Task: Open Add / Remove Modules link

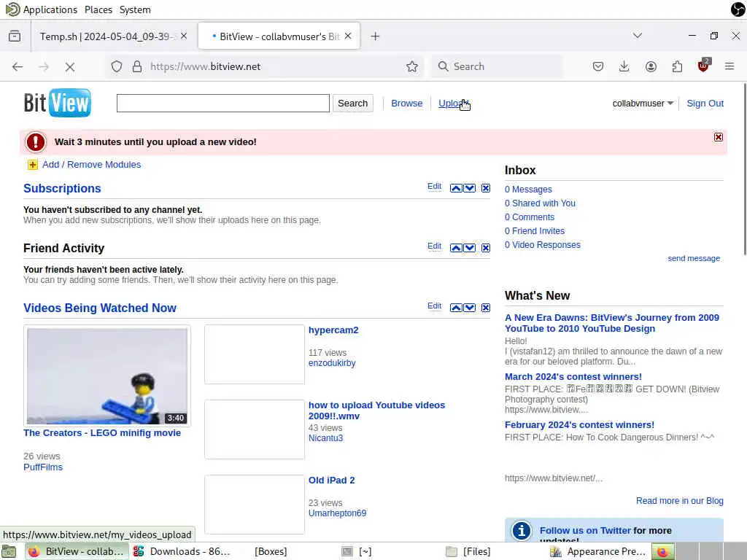Action: coord(91,165)
